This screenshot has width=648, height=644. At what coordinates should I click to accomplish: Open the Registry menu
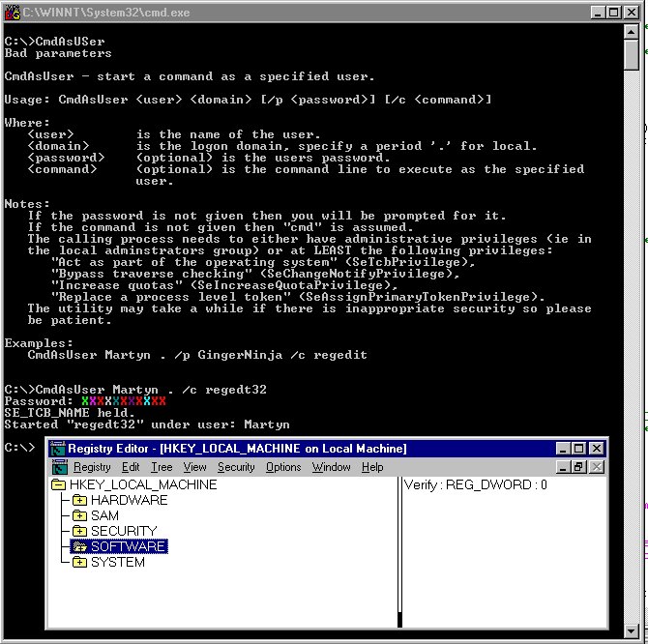tap(92, 467)
